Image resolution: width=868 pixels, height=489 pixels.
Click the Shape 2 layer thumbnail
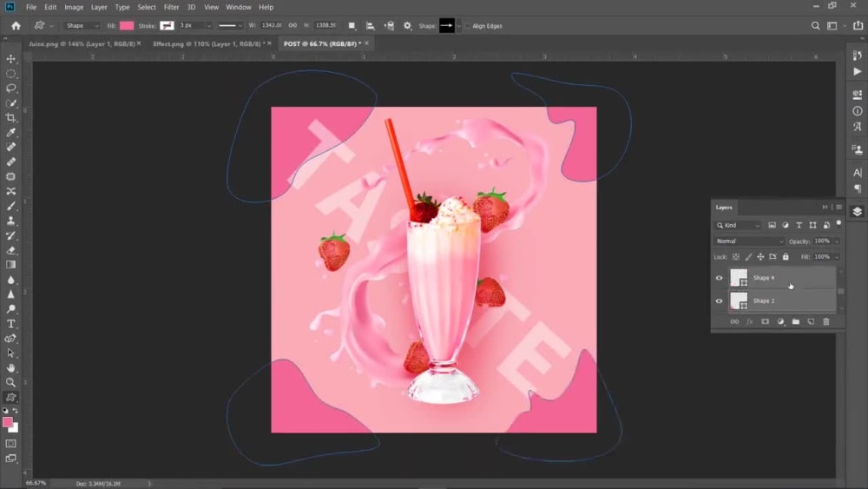tap(739, 301)
